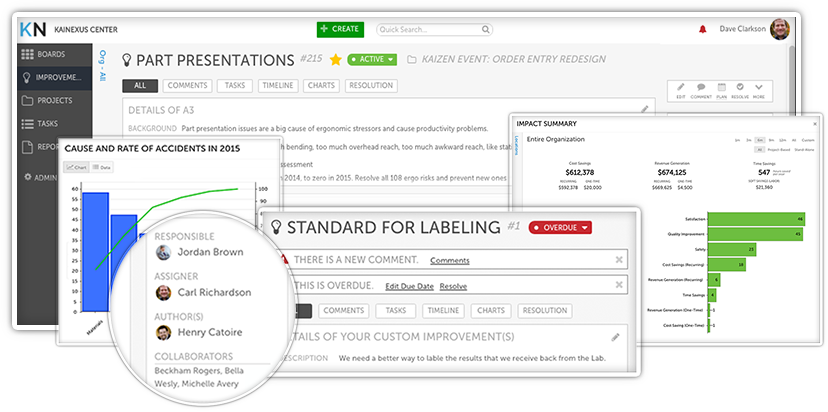
Task: Click Dave Clarkson's profile avatar
Action: 780,30
